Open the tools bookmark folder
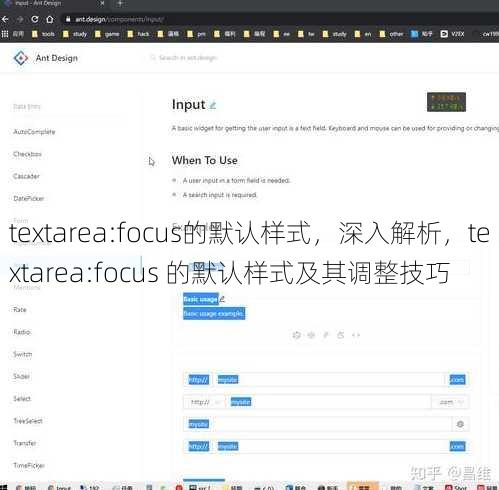499x490 pixels. [43, 34]
